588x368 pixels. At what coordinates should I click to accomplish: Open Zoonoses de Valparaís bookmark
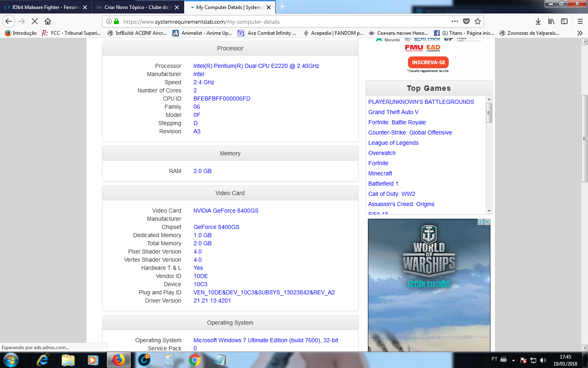point(529,33)
